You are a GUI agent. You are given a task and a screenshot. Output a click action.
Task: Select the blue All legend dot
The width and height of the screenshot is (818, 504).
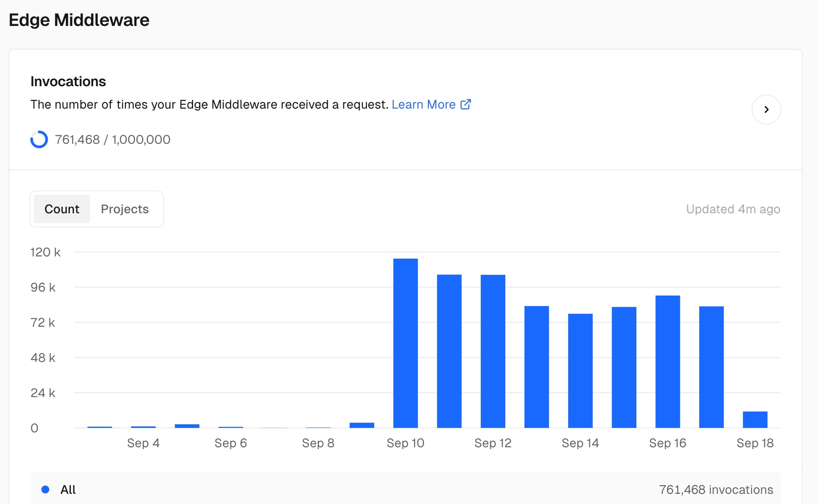point(45,489)
